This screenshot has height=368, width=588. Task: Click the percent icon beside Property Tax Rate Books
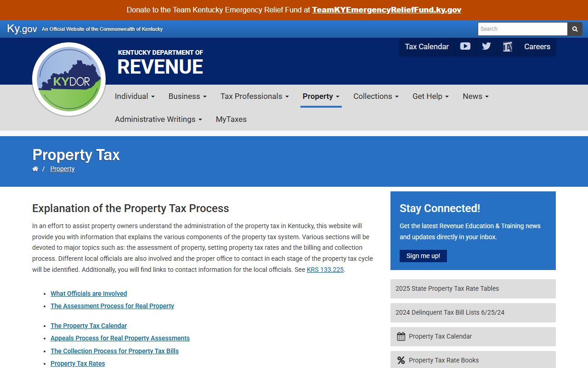pyautogui.click(x=401, y=360)
